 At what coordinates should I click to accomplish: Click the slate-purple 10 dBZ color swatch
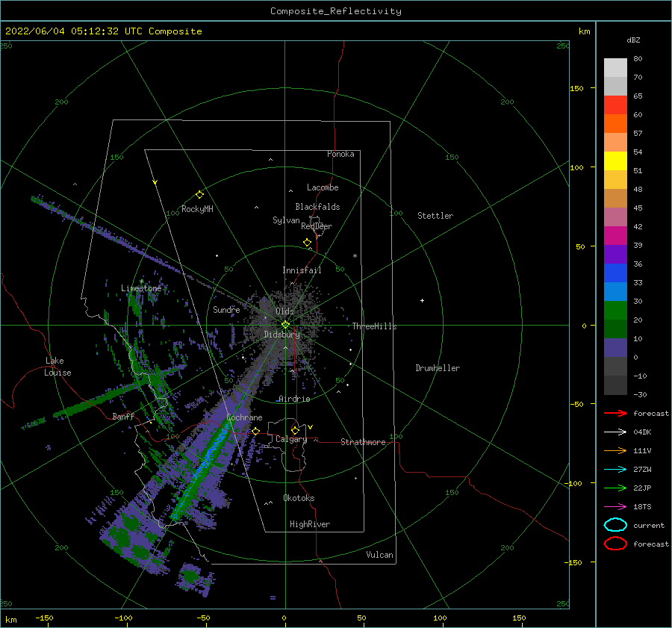pos(615,348)
